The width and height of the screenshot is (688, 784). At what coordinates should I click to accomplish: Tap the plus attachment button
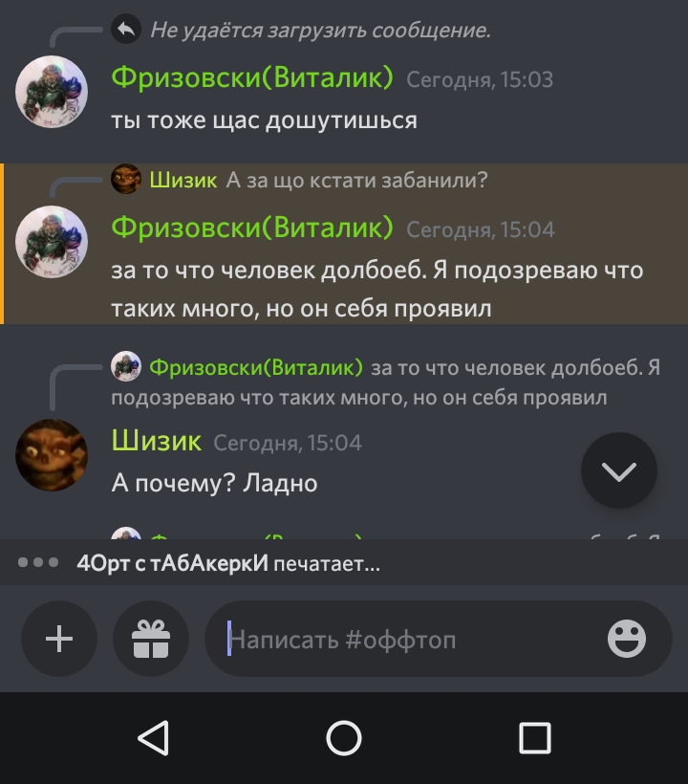click(x=59, y=639)
